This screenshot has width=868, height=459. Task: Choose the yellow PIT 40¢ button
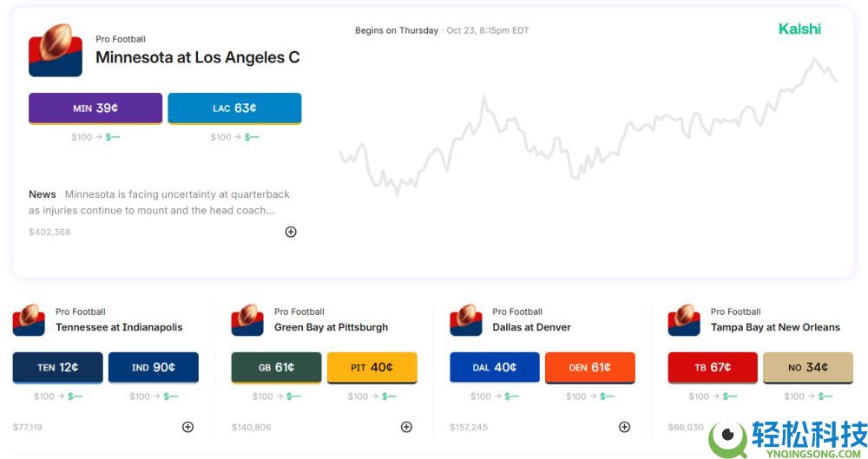coord(372,367)
